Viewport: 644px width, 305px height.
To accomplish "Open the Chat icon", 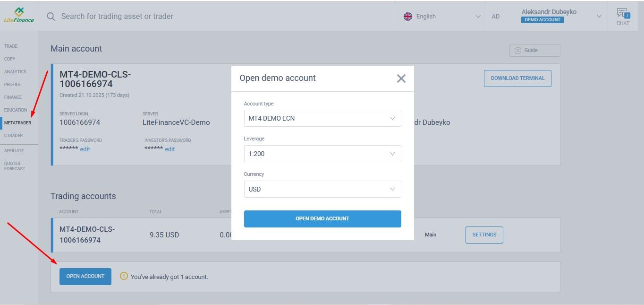I will [x=623, y=17].
